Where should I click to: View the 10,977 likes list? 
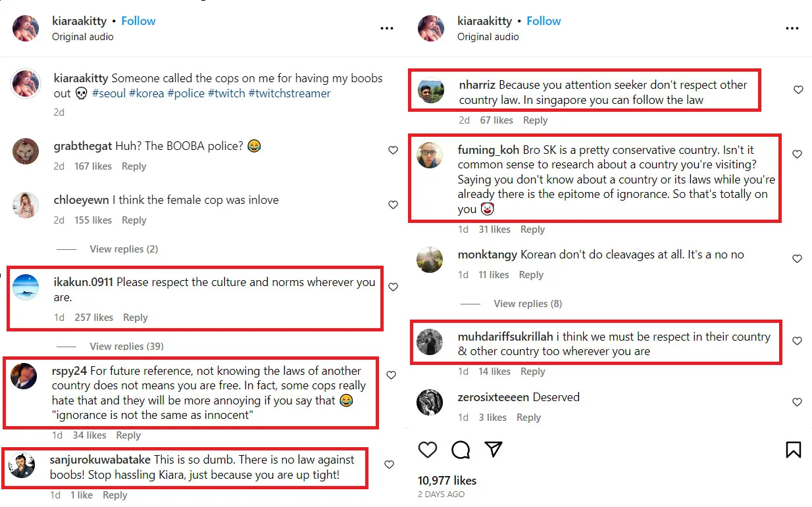(447, 480)
